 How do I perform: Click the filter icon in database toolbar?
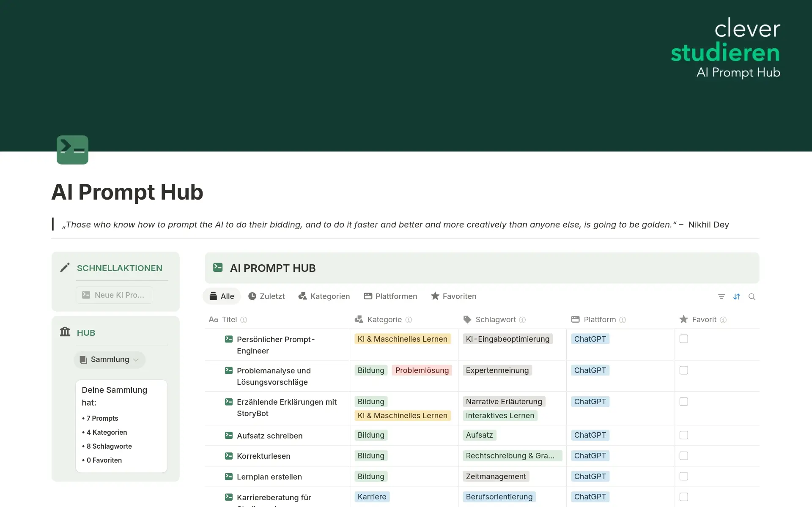coord(721,297)
